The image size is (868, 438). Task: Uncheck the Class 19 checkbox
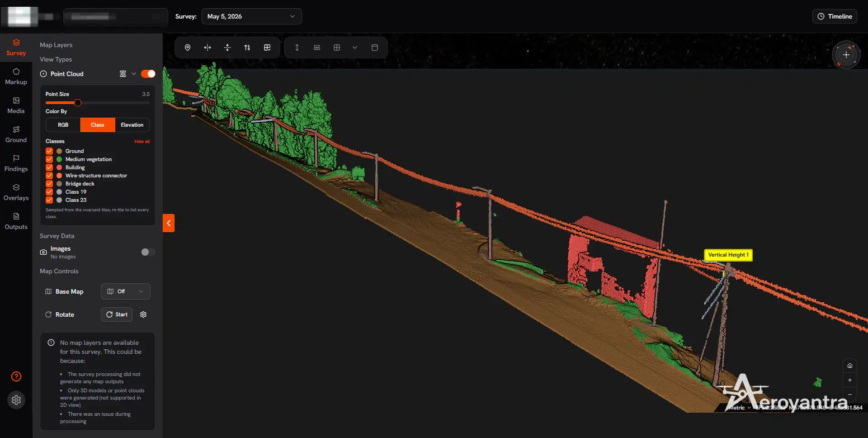coord(49,192)
